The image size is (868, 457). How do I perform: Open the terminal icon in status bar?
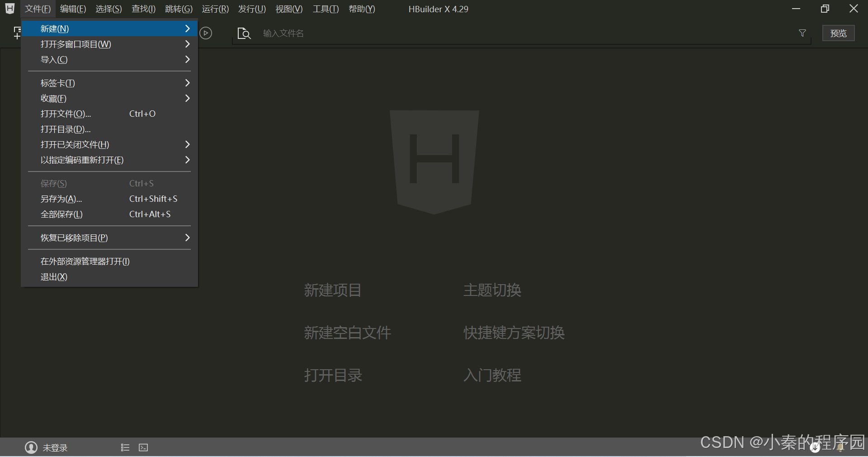(143, 447)
